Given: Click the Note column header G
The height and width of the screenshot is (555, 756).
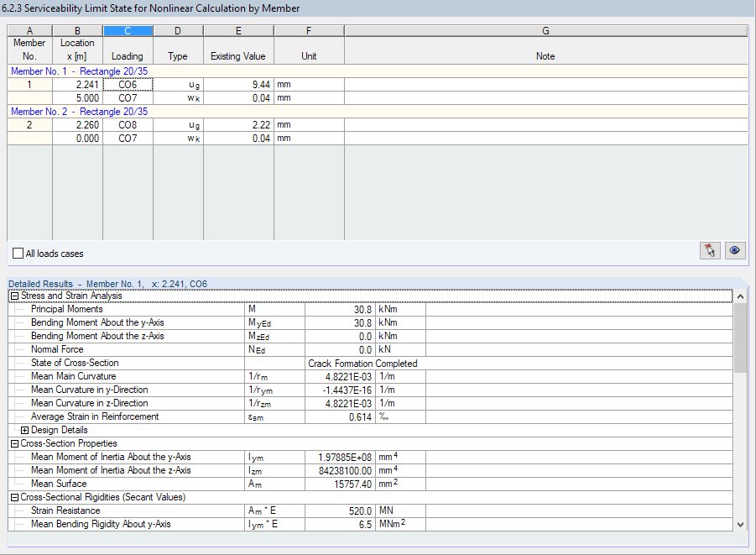Looking at the screenshot, I should coord(545,30).
